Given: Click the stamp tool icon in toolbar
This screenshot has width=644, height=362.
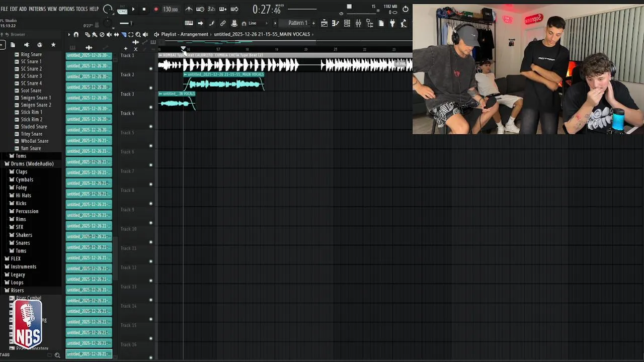Looking at the screenshot, I should (234, 23).
